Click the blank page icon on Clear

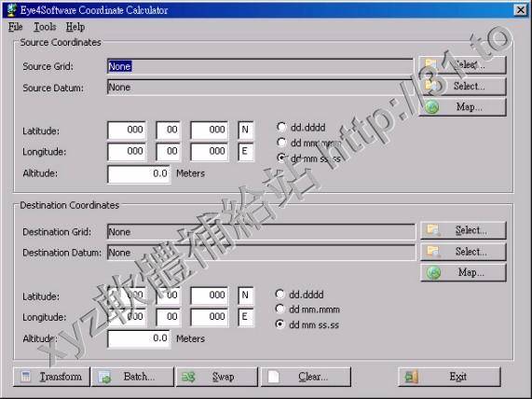273,377
